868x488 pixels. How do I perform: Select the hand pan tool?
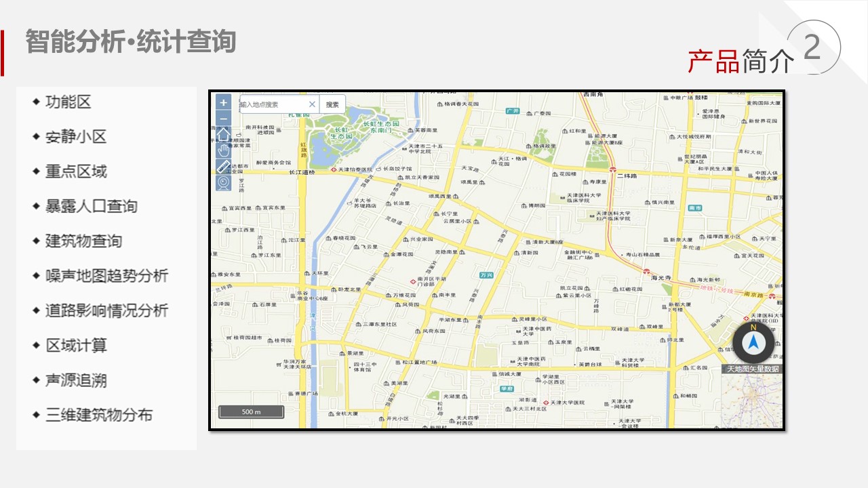coord(222,152)
